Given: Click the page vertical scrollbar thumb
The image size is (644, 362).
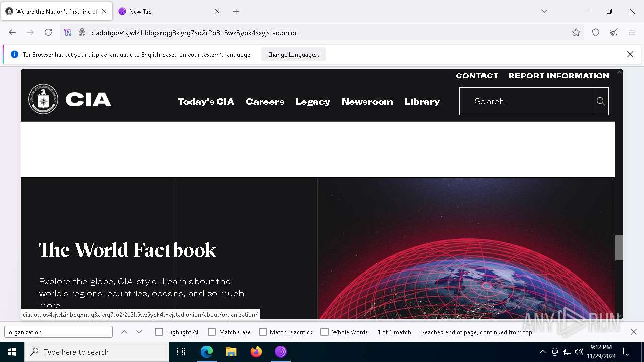Looking at the screenshot, I should (619, 248).
